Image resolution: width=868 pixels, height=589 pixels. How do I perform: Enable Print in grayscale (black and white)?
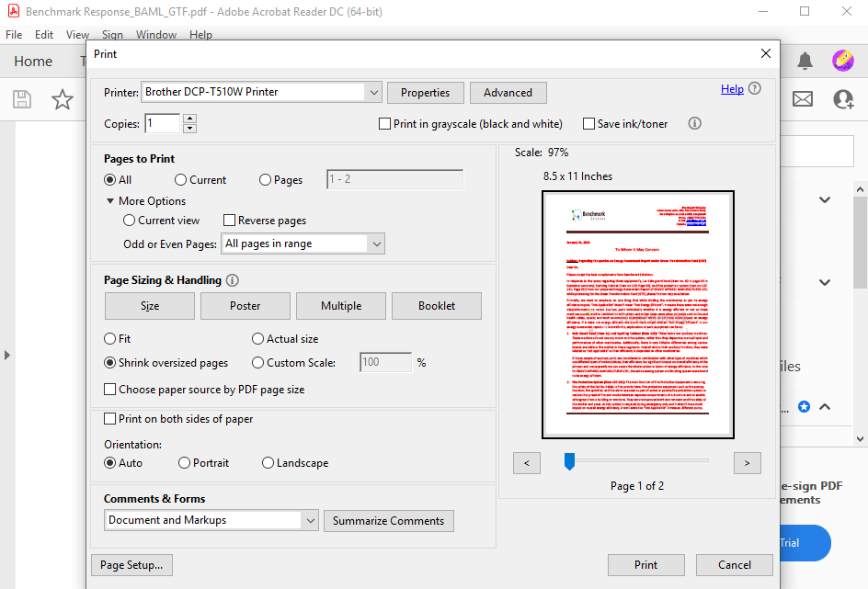click(x=383, y=123)
